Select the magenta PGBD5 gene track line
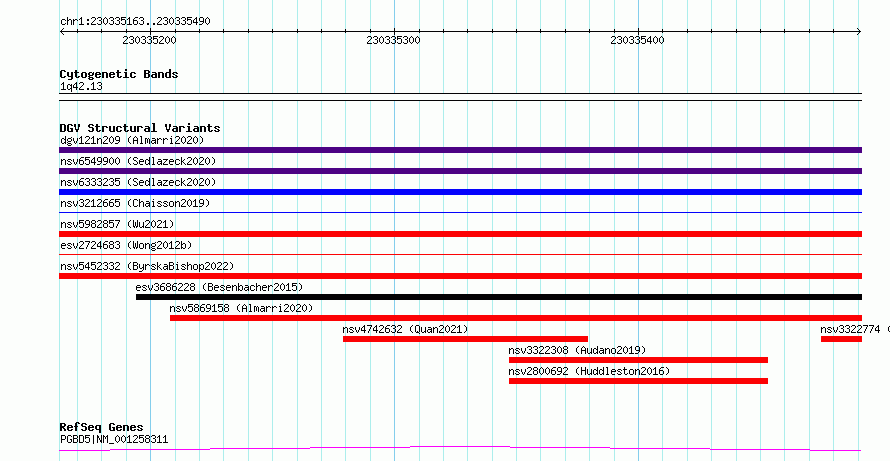The image size is (890, 461). click(460, 449)
